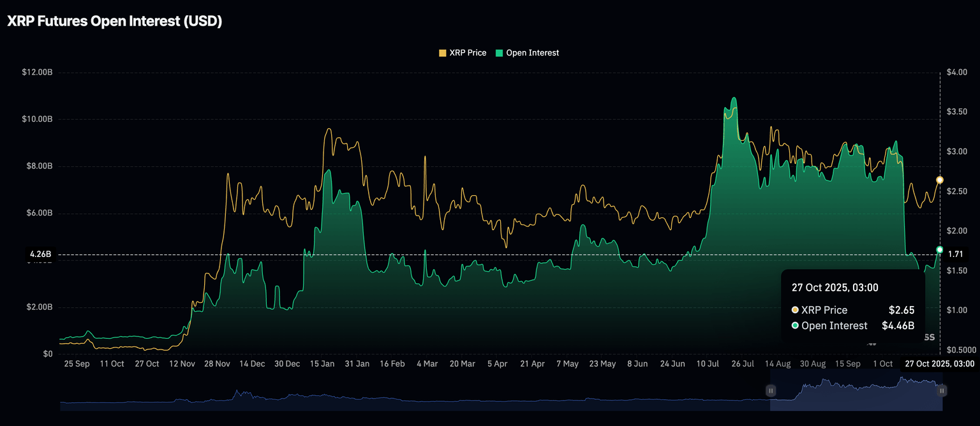Click the 1.71 crosshair label on right axis
The image size is (980, 426).
click(955, 254)
